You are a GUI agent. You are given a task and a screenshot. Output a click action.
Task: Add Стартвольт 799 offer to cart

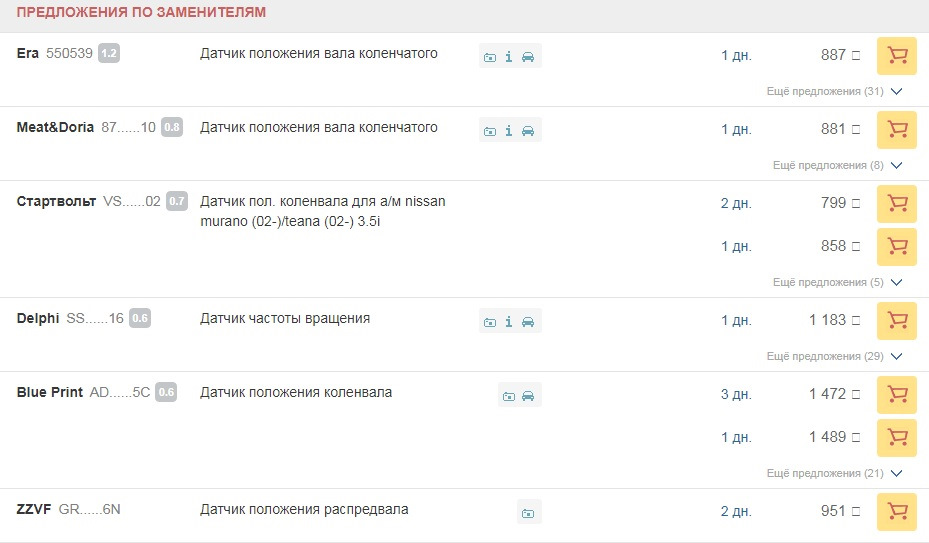pos(896,204)
